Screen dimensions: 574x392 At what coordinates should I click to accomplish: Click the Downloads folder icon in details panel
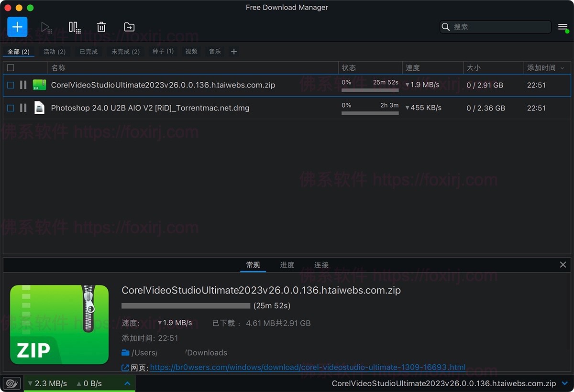coord(125,352)
